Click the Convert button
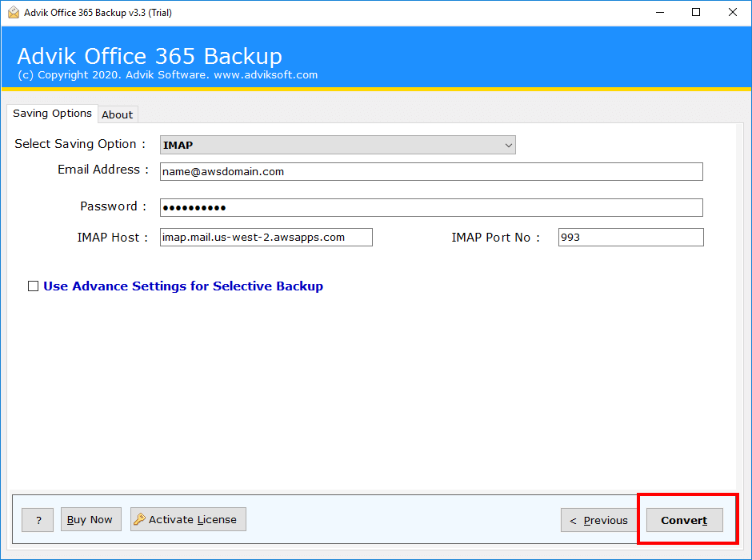This screenshot has height=560, width=752. pos(684,520)
